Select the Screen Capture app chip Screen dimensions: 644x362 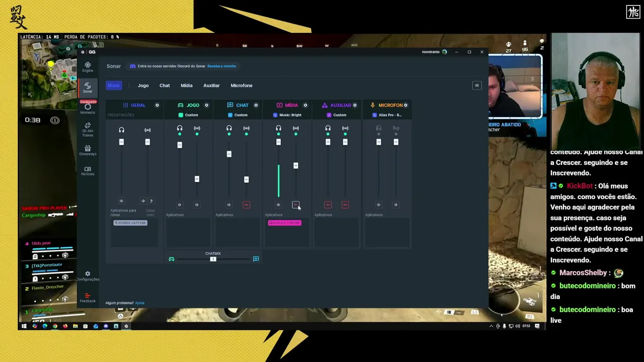tap(130, 223)
